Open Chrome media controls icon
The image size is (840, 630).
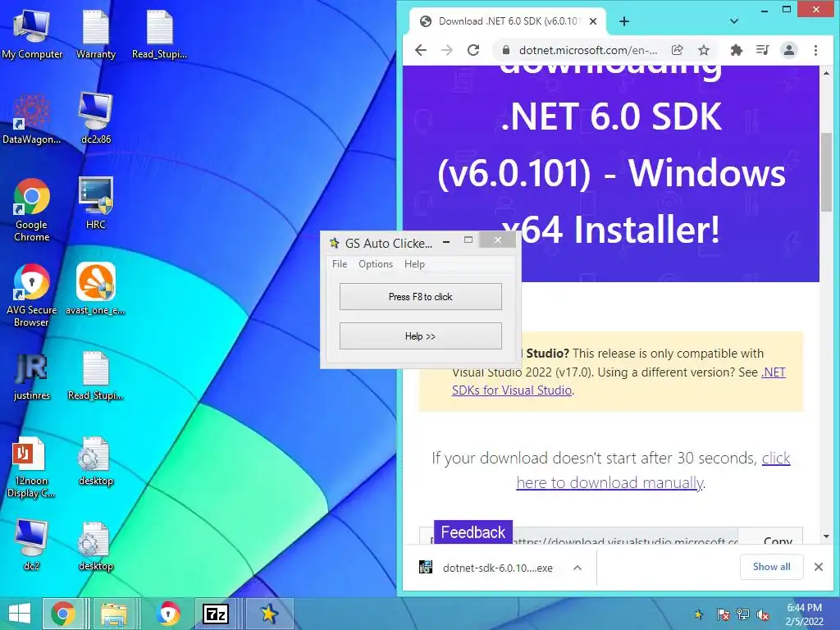click(x=762, y=50)
